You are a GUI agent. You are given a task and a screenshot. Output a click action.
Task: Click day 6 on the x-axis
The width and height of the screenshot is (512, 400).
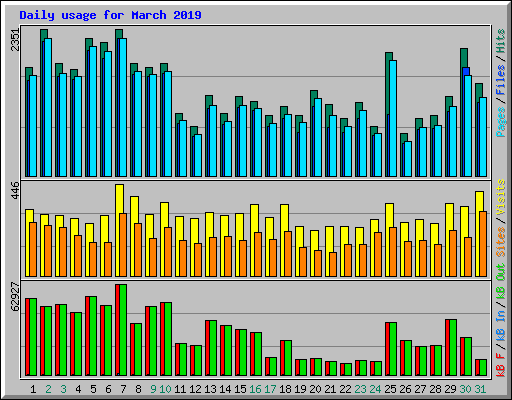[x=108, y=389]
